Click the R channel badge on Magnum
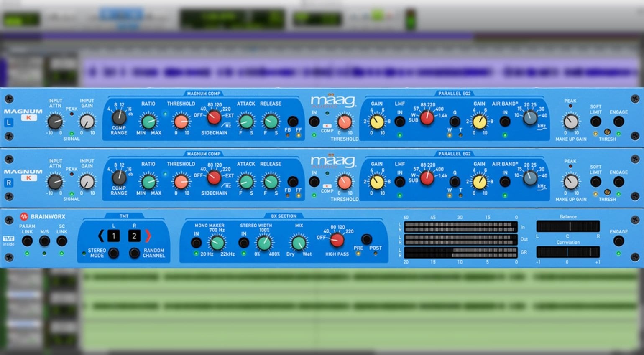Screen dimensions: 644x355 point(9,183)
